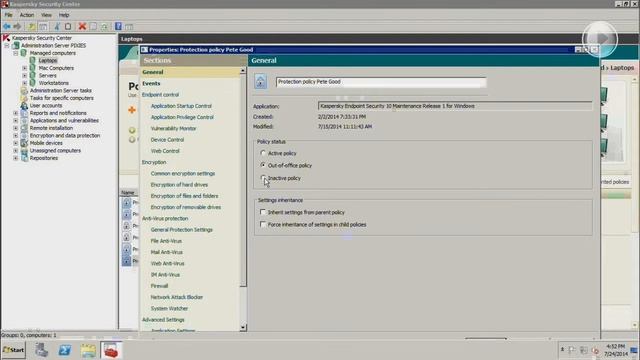Click the blue Help toolbar icon
Screen dimensions: 640x360
118,27
